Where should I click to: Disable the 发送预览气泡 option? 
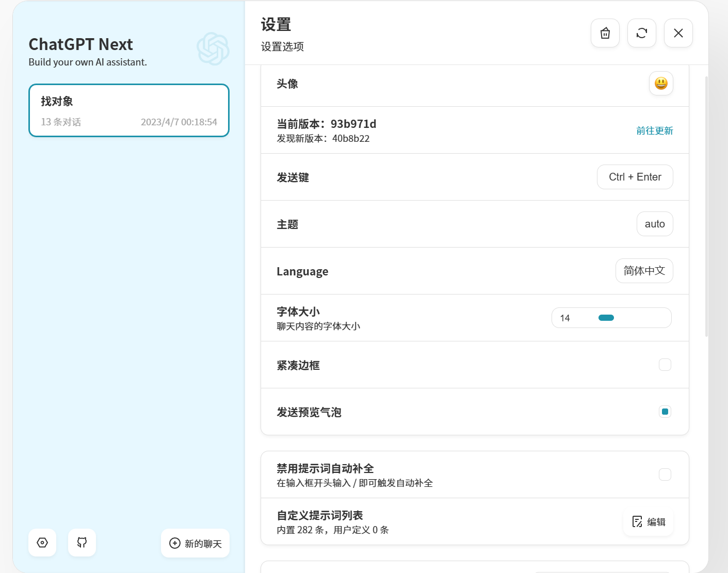(665, 412)
